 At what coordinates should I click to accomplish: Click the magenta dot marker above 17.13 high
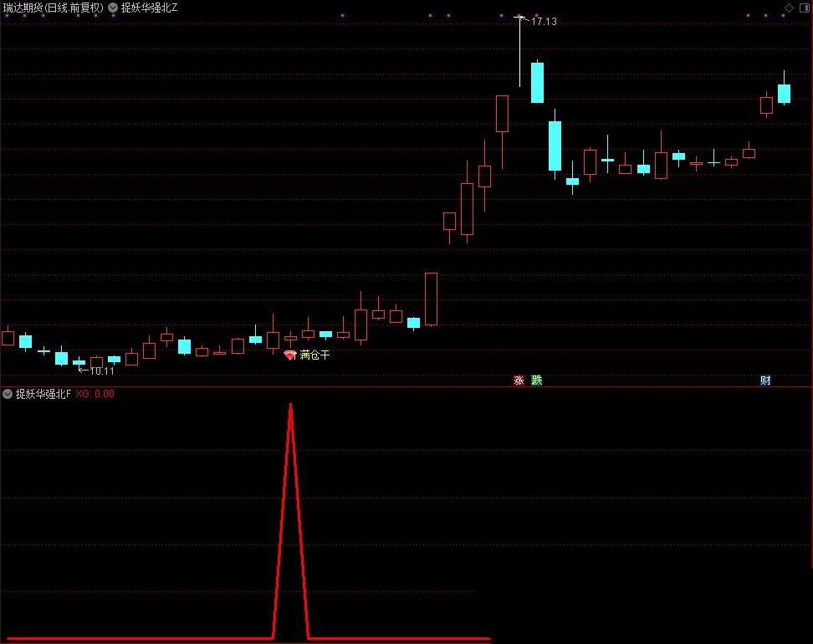click(519, 16)
